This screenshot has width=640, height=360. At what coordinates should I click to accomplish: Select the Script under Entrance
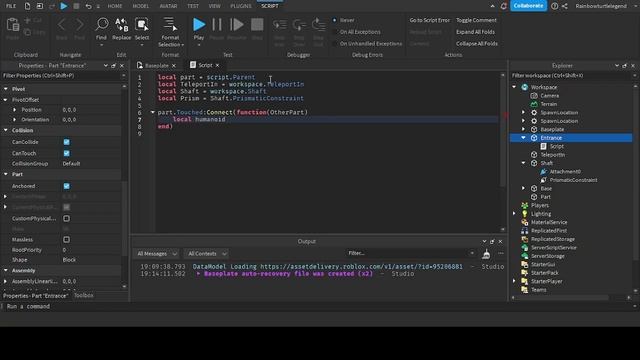coord(556,146)
